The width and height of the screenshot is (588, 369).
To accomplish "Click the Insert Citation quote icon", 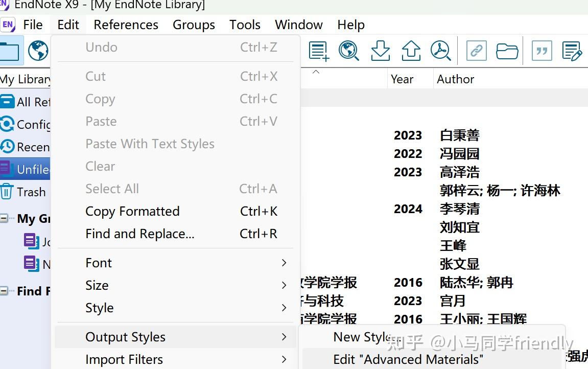I will [x=542, y=51].
